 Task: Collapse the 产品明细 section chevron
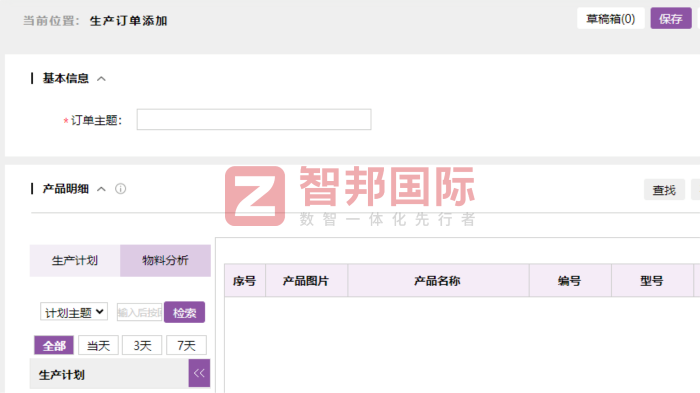click(101, 189)
